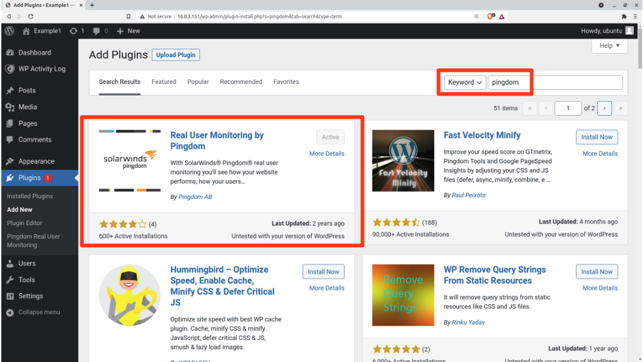Click the Upload Plugin button
644x362 pixels.
176,55
